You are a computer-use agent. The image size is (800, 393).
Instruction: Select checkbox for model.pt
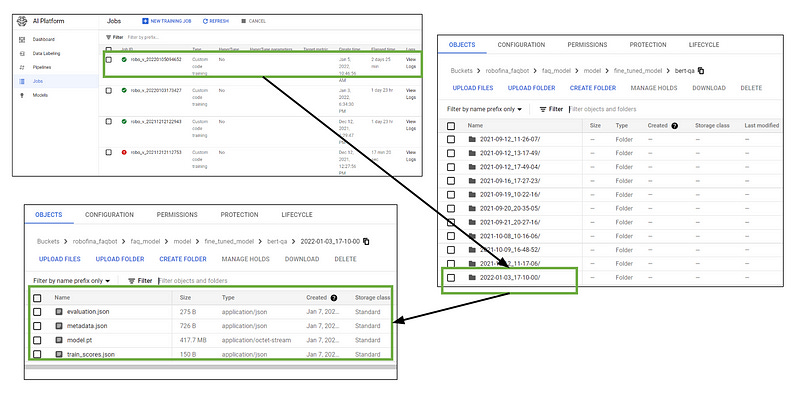(37, 340)
